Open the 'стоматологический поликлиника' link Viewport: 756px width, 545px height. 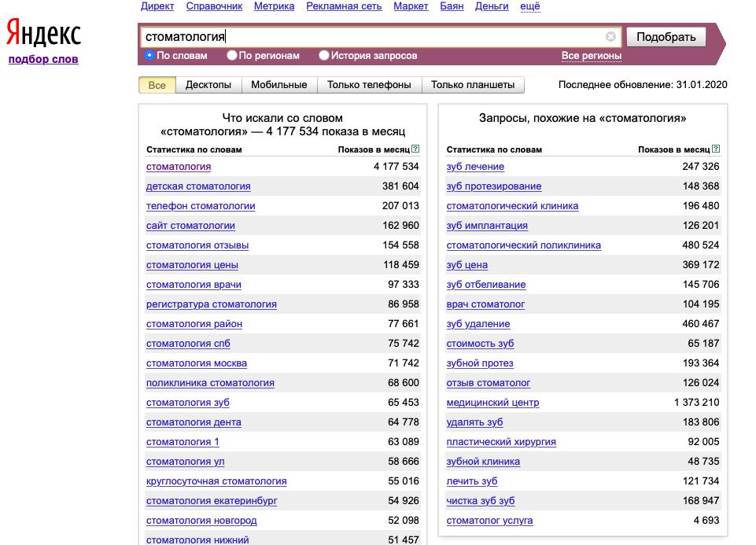coord(524,245)
